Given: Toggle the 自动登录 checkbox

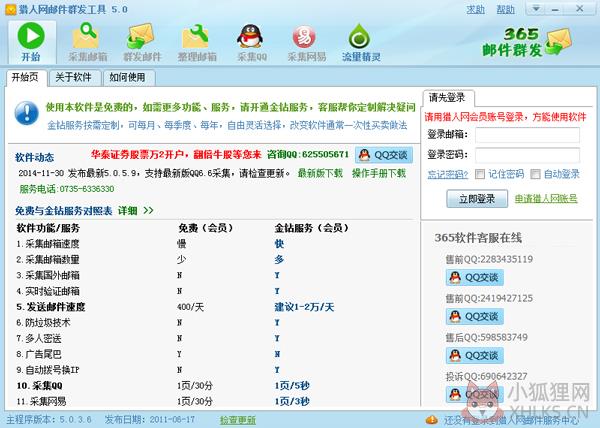Looking at the screenshot, I should (535, 174).
